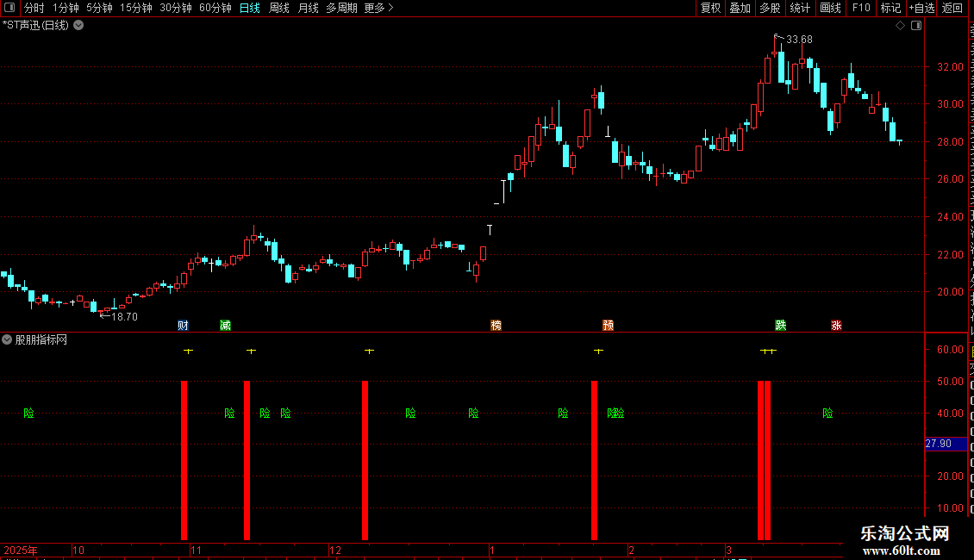Click the month 10 axis marker

pos(78,550)
